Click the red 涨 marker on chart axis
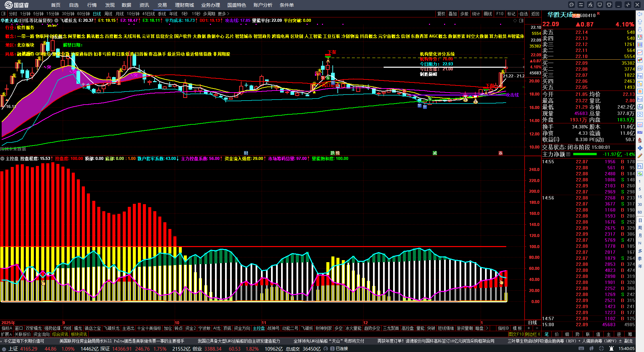This screenshot has height=352, width=644. pos(500,153)
